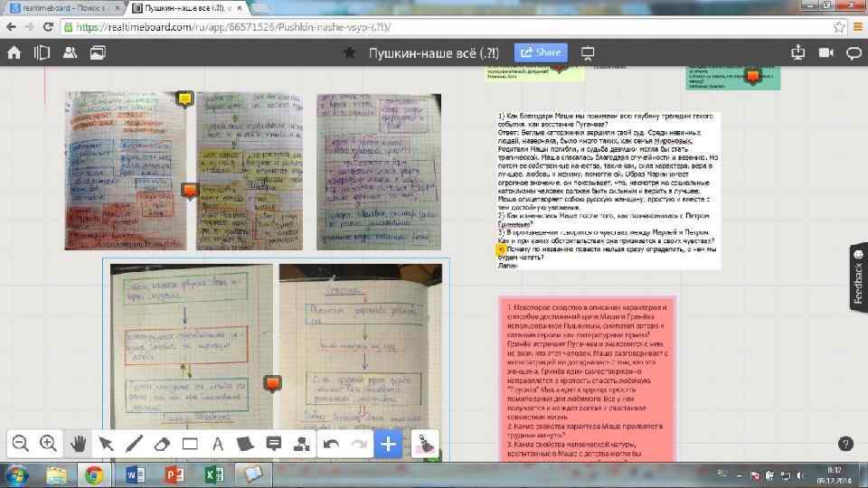Open the home dashboard icon

point(14,52)
